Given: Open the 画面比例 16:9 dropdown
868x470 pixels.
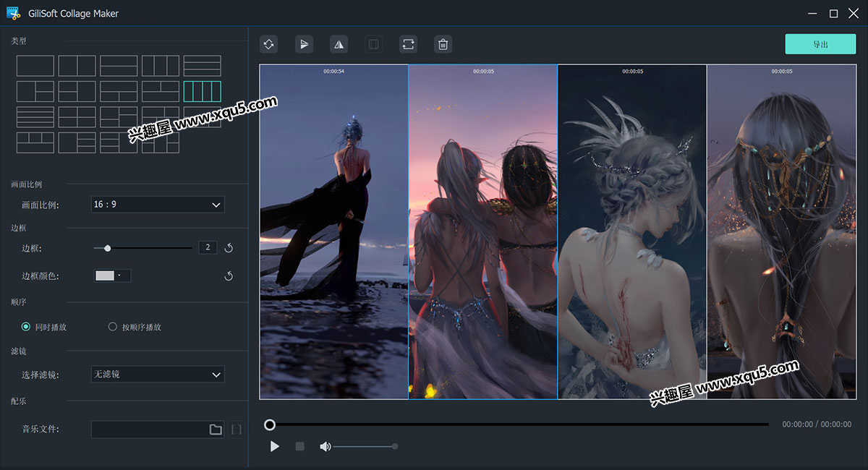Looking at the screenshot, I should tap(158, 205).
